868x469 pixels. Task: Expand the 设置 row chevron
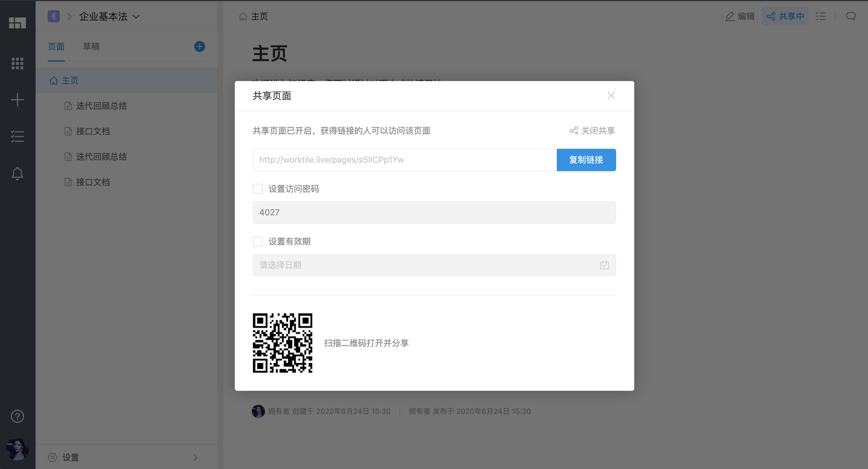click(195, 457)
